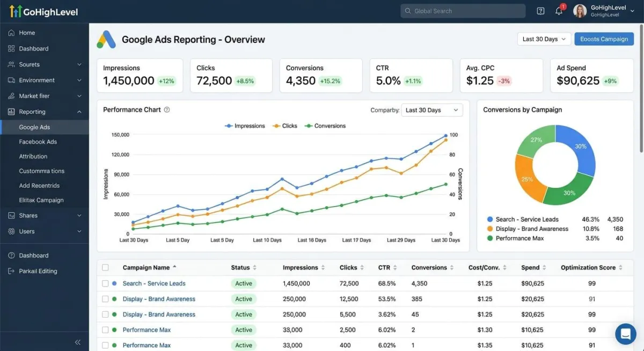Tick the select-all campaigns header checkbox

tap(105, 267)
